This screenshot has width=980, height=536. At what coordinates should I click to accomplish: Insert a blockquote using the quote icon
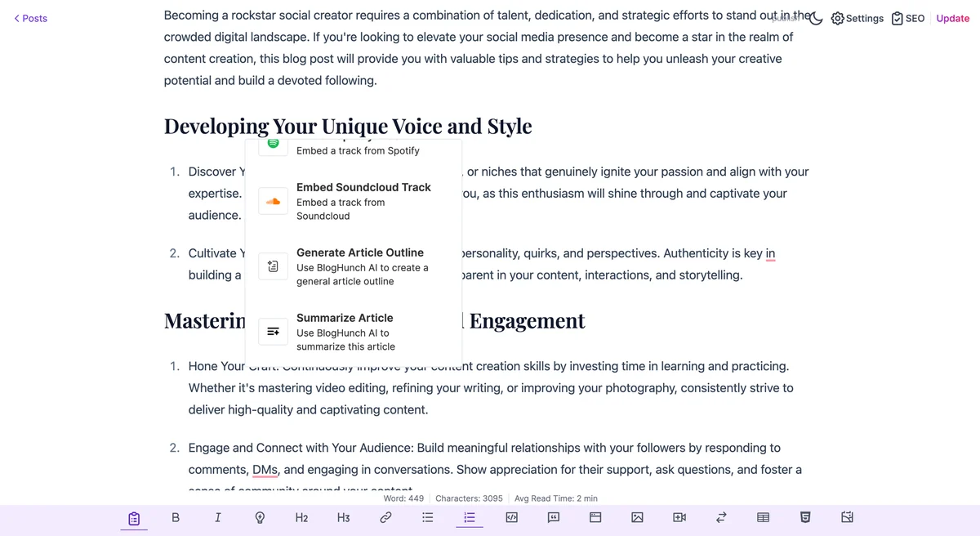[x=553, y=517]
